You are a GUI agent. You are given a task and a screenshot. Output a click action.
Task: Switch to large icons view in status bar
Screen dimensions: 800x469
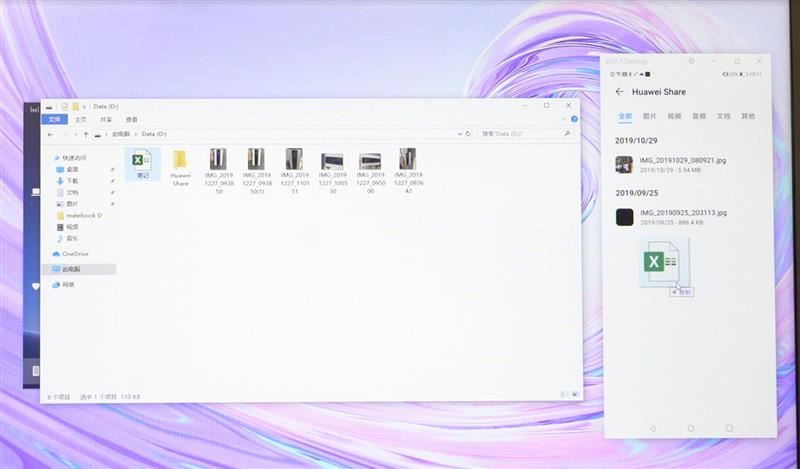click(x=575, y=394)
